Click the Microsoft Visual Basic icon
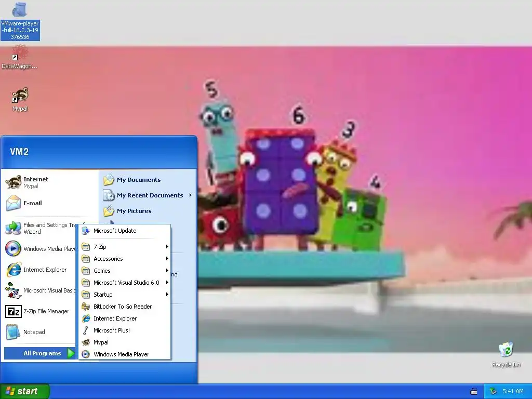The width and height of the screenshot is (532, 399). click(x=13, y=290)
